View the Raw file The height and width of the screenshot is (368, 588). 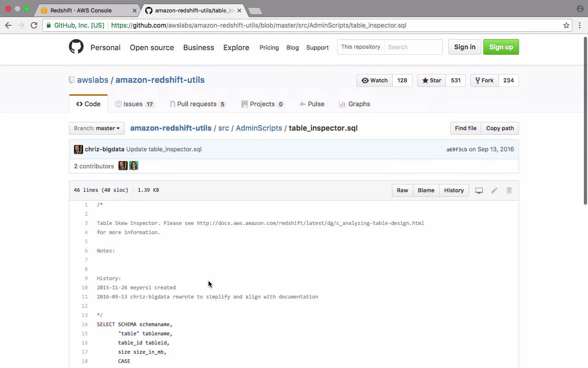[402, 190]
